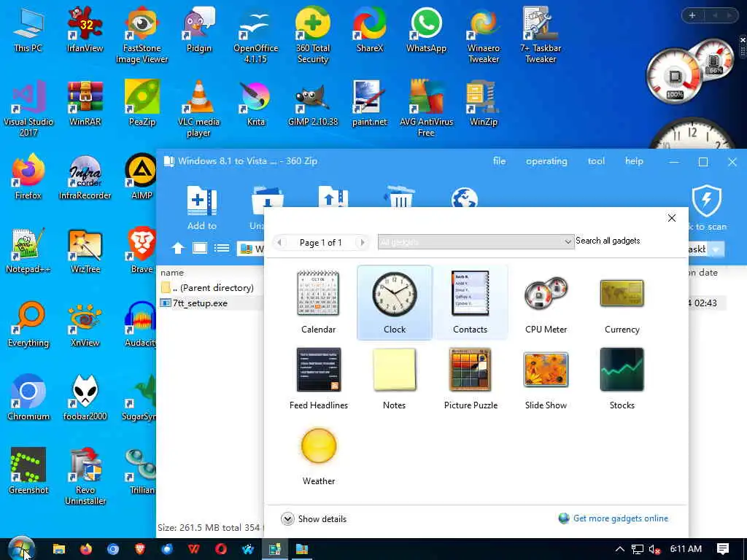Open GIMP 2.10.38 shortcut
The image size is (747, 560).
312,104
